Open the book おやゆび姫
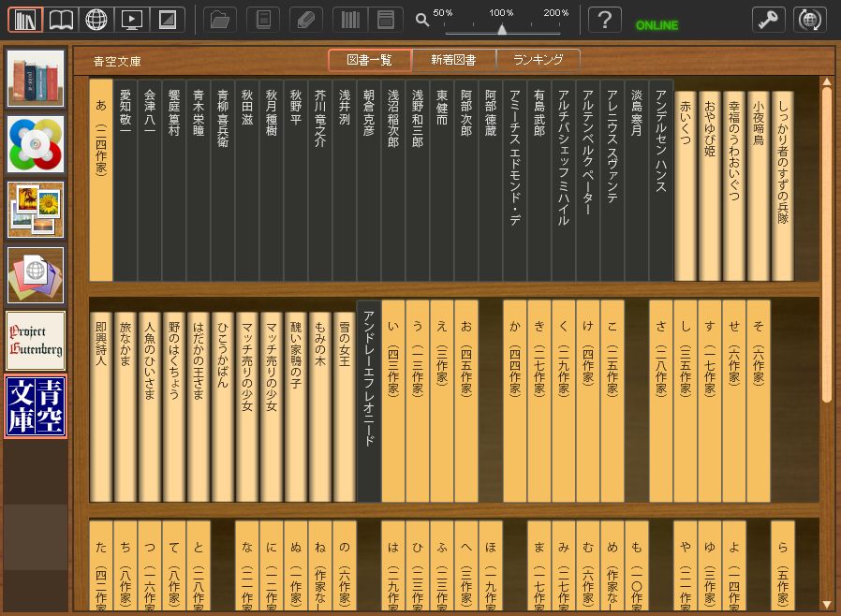Image resolution: width=841 pixels, height=616 pixels. (x=710, y=186)
